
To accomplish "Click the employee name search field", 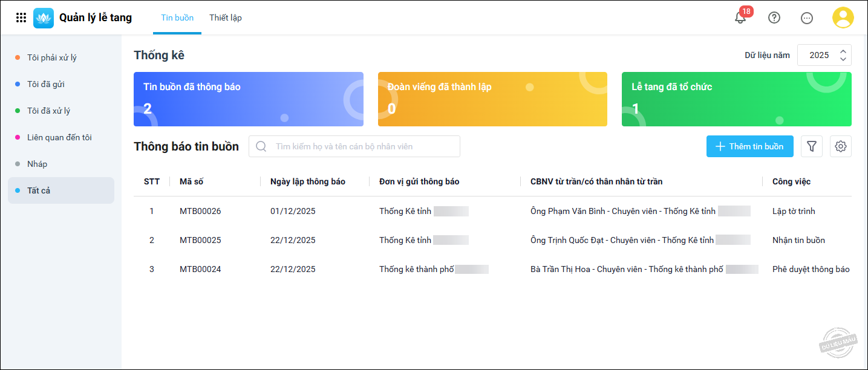I will coord(363,146).
